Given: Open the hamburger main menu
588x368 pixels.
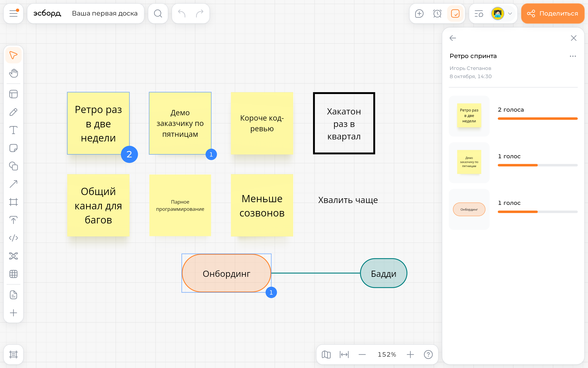Looking at the screenshot, I should 14,13.
